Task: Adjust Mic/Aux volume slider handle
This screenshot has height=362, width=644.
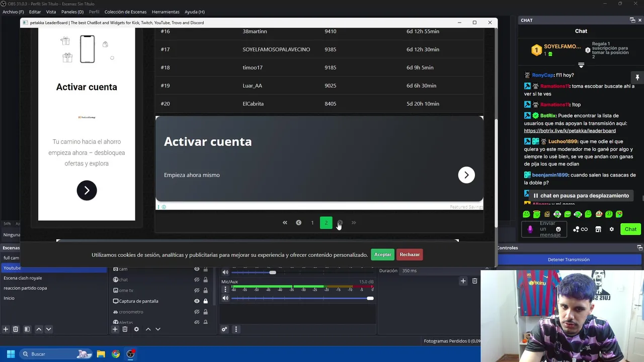Action: pyautogui.click(x=370, y=298)
